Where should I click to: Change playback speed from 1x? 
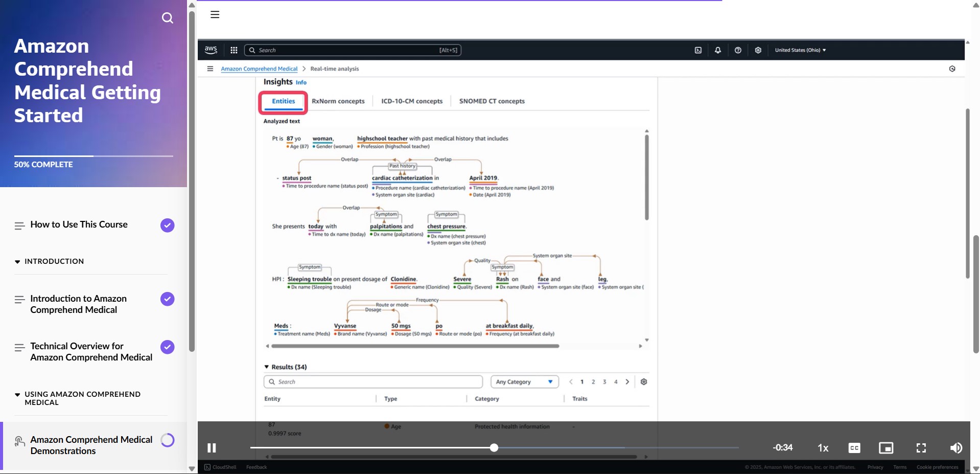(823, 448)
